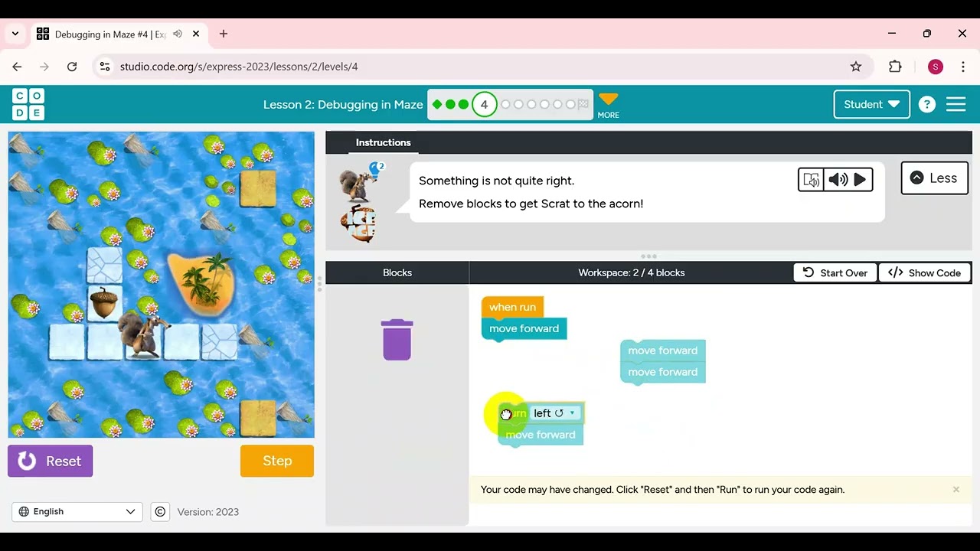Click the Reset button

pos(51,461)
